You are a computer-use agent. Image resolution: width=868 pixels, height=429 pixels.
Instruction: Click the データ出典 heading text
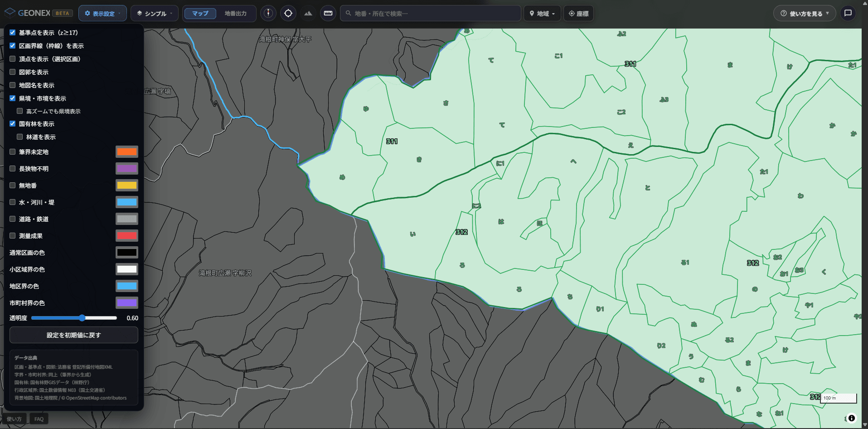coord(26,358)
